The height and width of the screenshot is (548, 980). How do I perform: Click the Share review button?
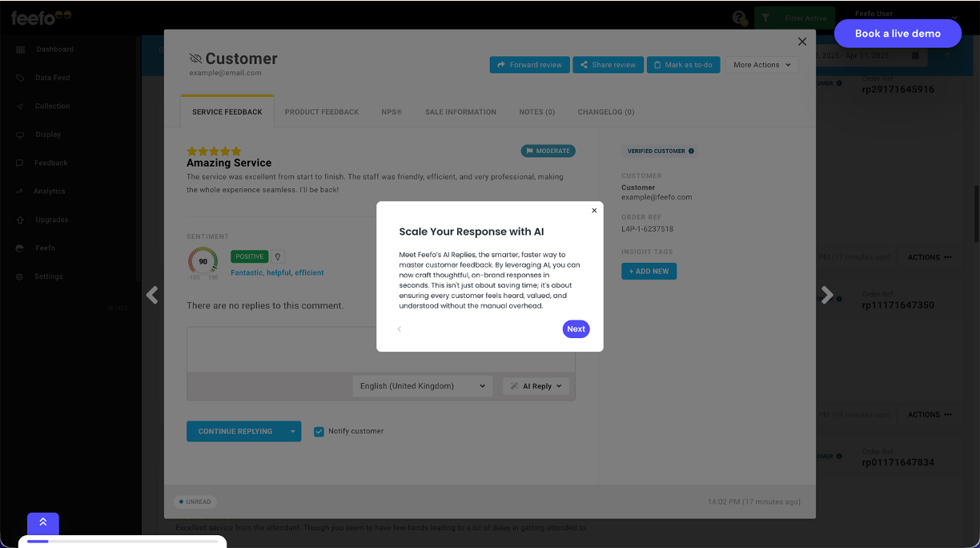608,65
